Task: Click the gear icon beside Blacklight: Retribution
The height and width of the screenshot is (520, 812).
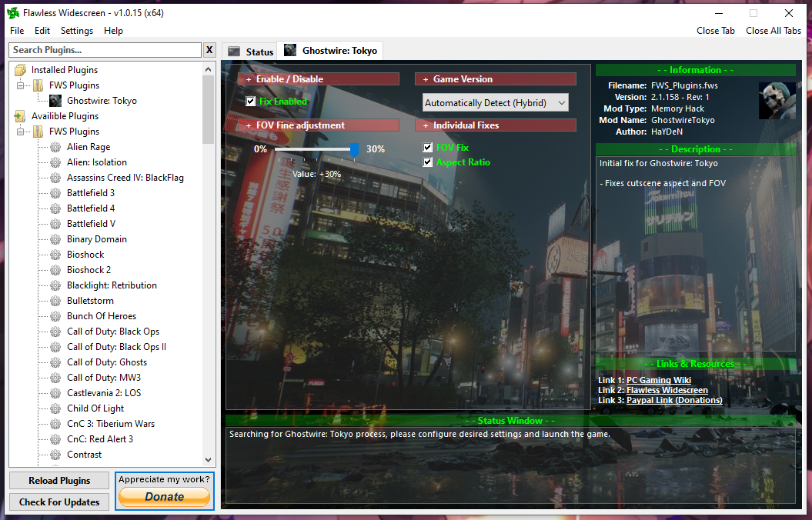Action: click(x=55, y=285)
